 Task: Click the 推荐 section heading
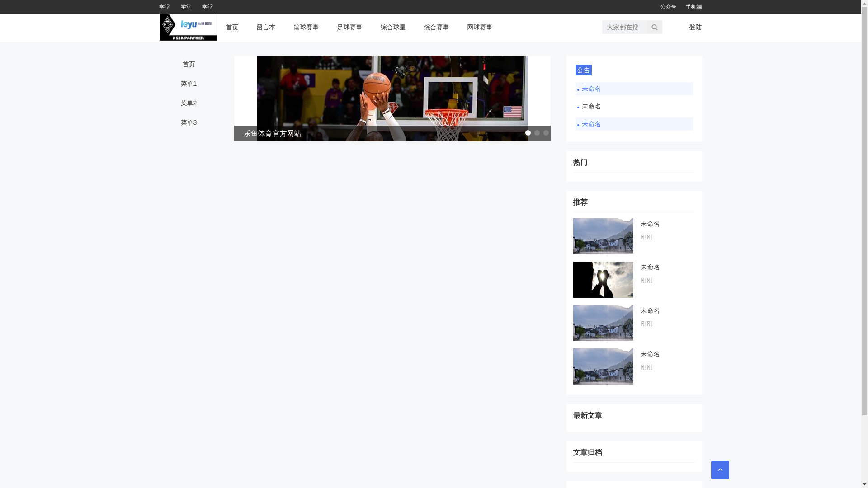pos(580,202)
